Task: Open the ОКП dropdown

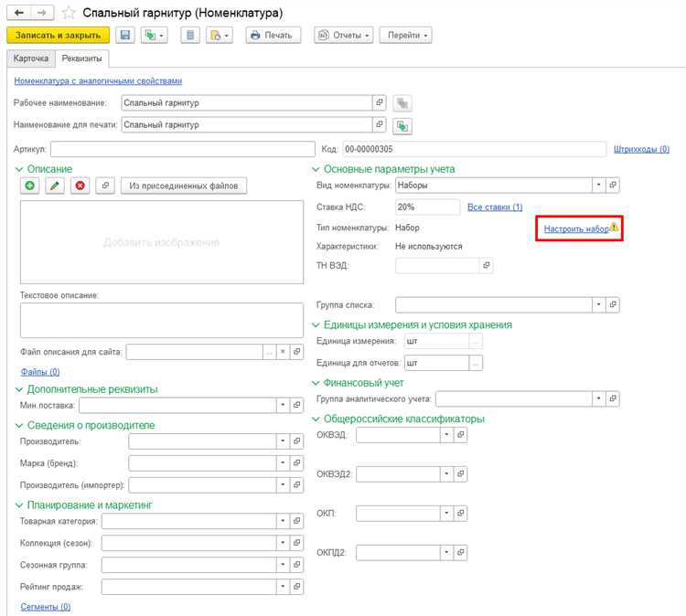Action: click(446, 514)
